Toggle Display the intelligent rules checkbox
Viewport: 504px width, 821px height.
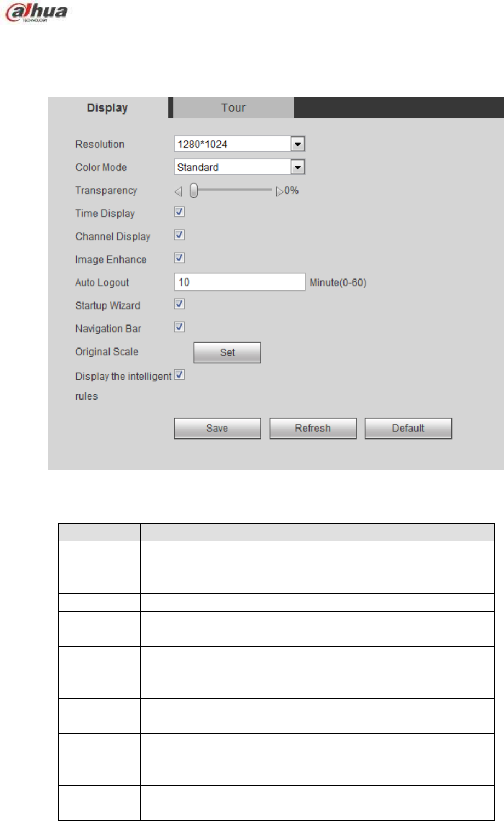click(x=179, y=375)
